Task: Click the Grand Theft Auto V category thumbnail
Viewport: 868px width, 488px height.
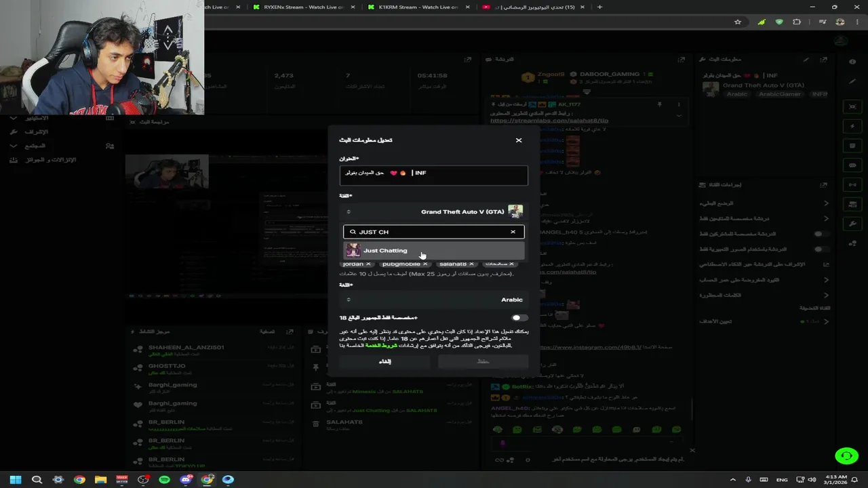Action: coord(515,211)
